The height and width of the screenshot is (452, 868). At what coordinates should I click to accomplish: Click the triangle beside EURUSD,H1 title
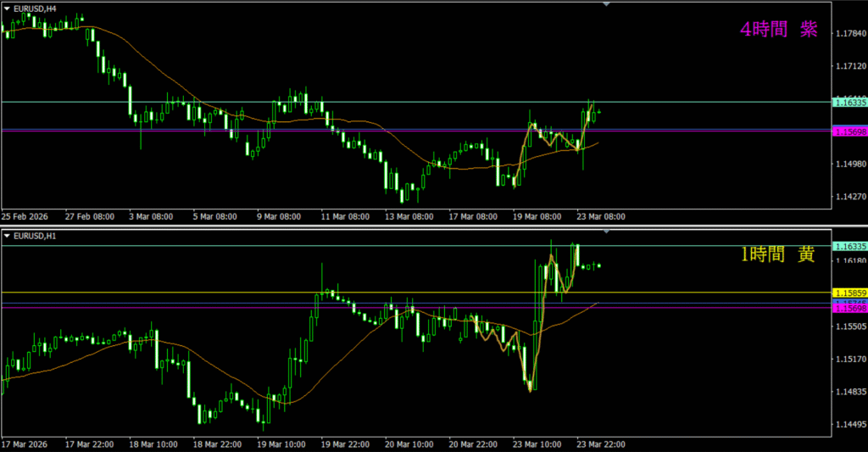tap(8, 235)
